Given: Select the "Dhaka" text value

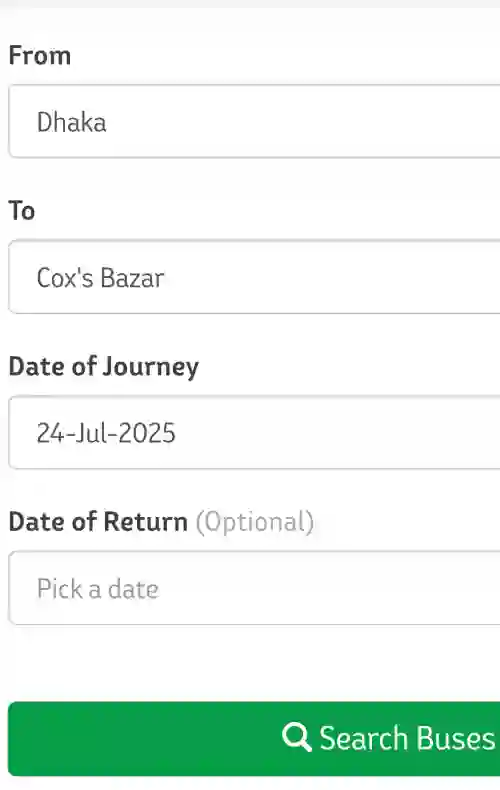Looking at the screenshot, I should (72, 122).
